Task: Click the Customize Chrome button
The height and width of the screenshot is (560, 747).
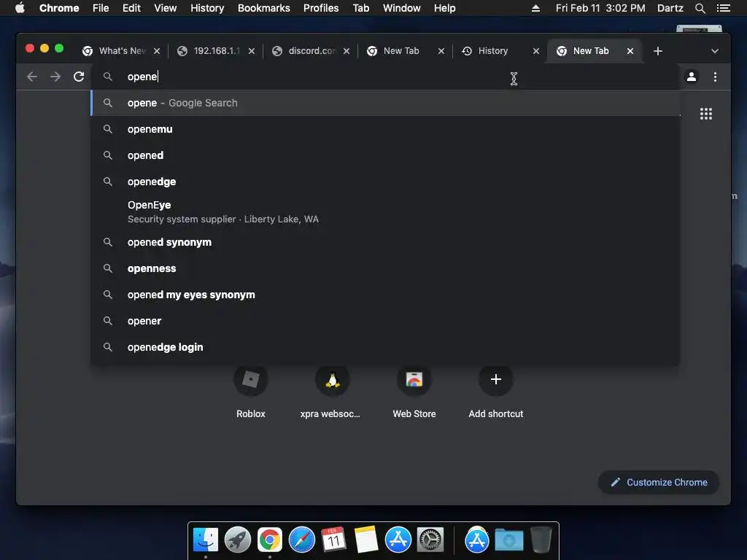Action: [659, 483]
